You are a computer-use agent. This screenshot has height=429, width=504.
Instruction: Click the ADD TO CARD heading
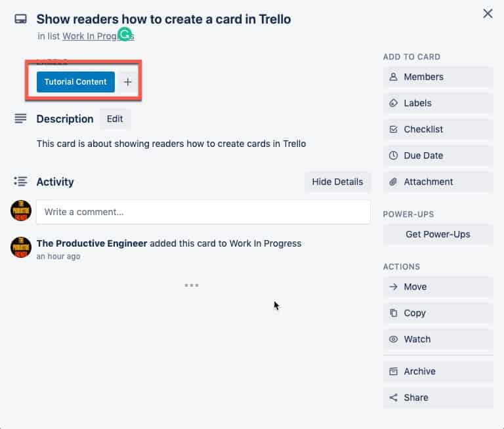pos(411,57)
